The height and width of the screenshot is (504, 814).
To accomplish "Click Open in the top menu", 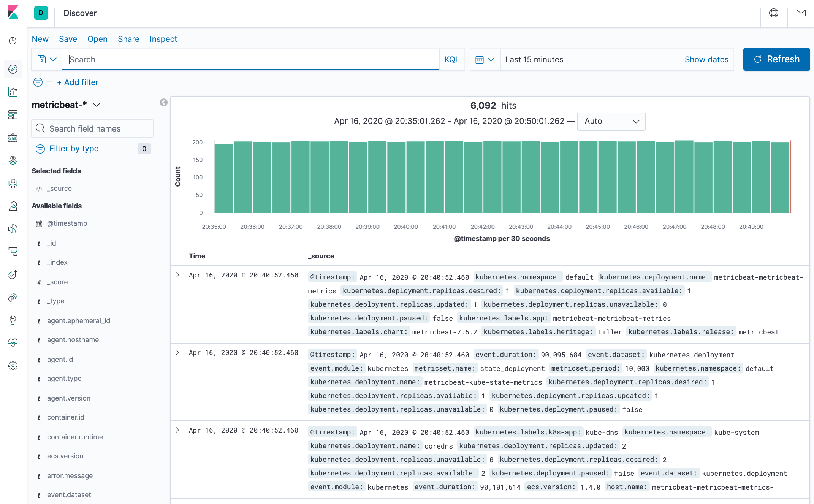I will click(97, 39).
